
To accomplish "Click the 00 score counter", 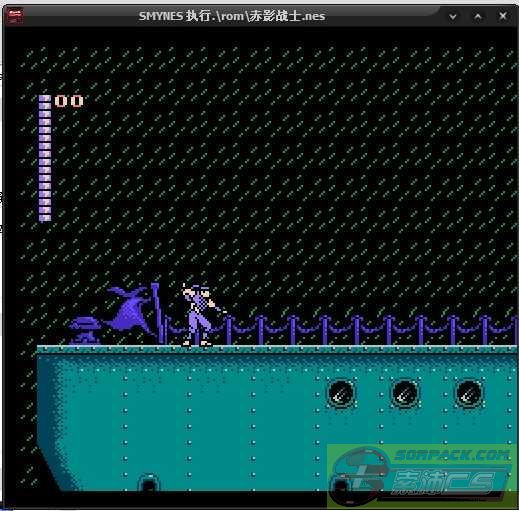I will click(69, 101).
